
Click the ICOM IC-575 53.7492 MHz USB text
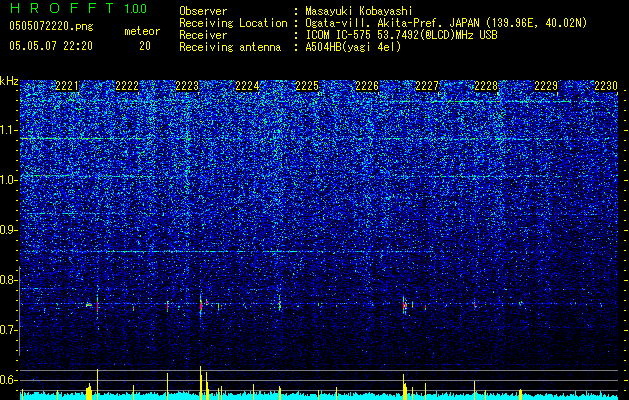(x=401, y=35)
